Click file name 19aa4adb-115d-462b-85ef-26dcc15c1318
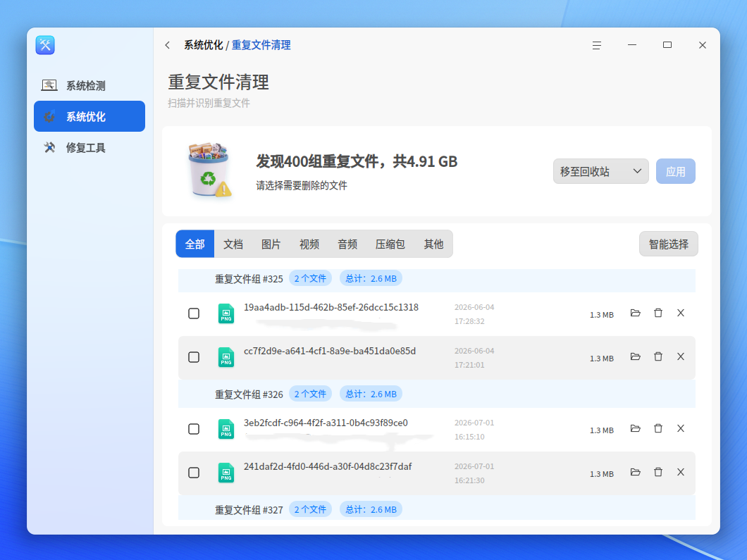The width and height of the screenshot is (747, 560). [x=331, y=308]
